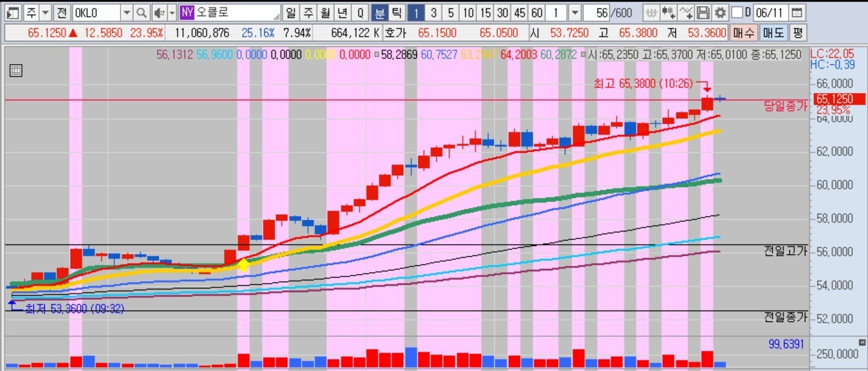Switch to weekly chart with 주 period button
This screenshot has width=868, height=371.
pyautogui.click(x=308, y=13)
